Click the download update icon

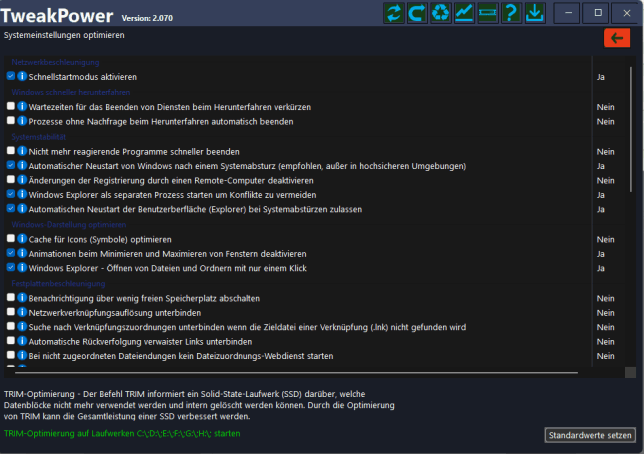click(x=534, y=13)
